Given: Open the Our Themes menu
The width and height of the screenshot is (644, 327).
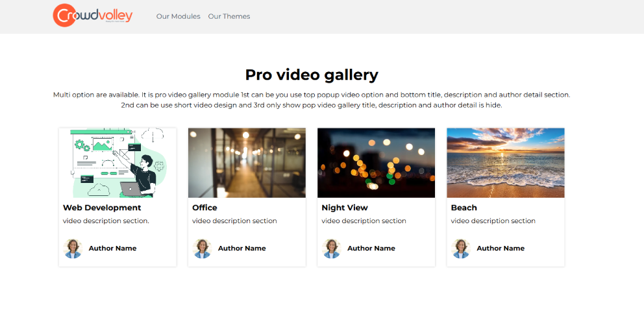Looking at the screenshot, I should tap(229, 16).
